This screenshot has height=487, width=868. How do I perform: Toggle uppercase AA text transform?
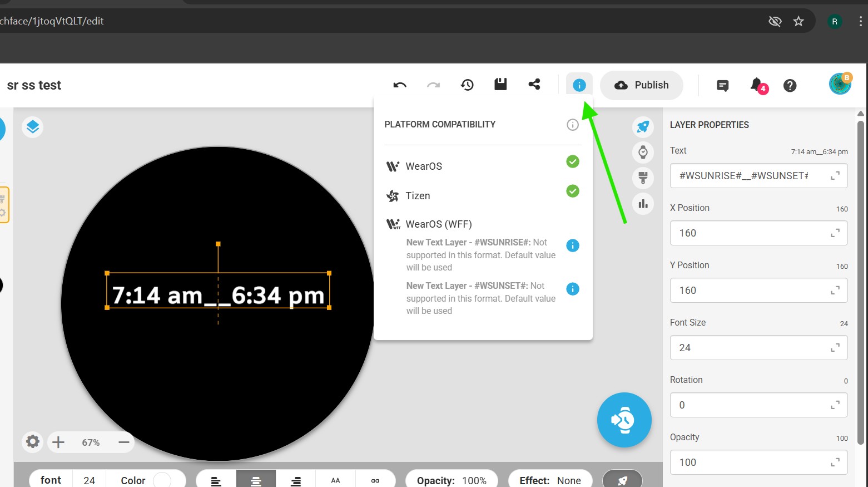(x=335, y=480)
